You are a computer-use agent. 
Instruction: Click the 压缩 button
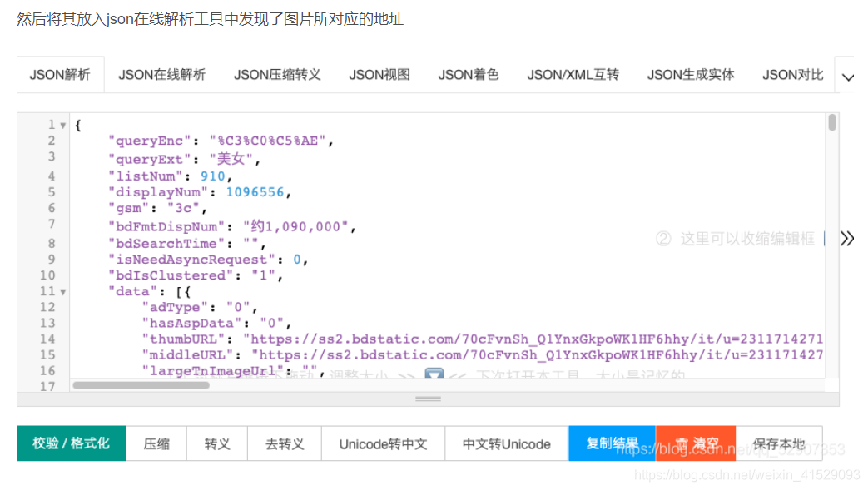point(156,443)
